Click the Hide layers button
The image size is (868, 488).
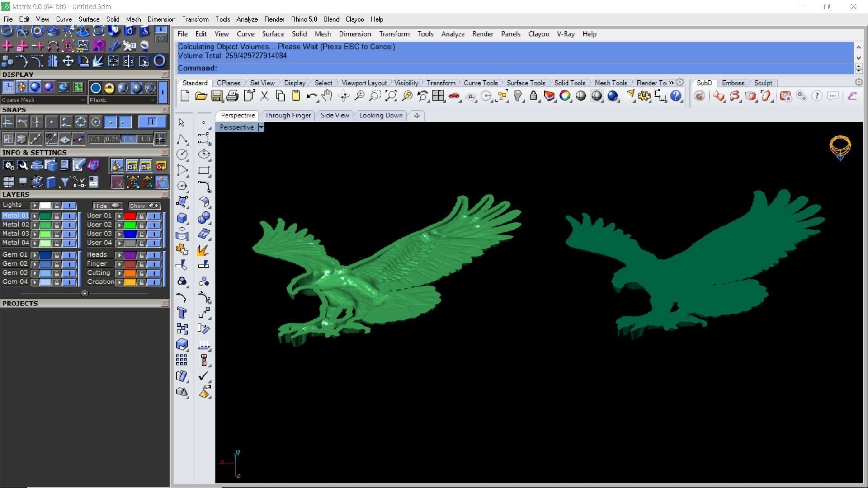[x=107, y=206]
